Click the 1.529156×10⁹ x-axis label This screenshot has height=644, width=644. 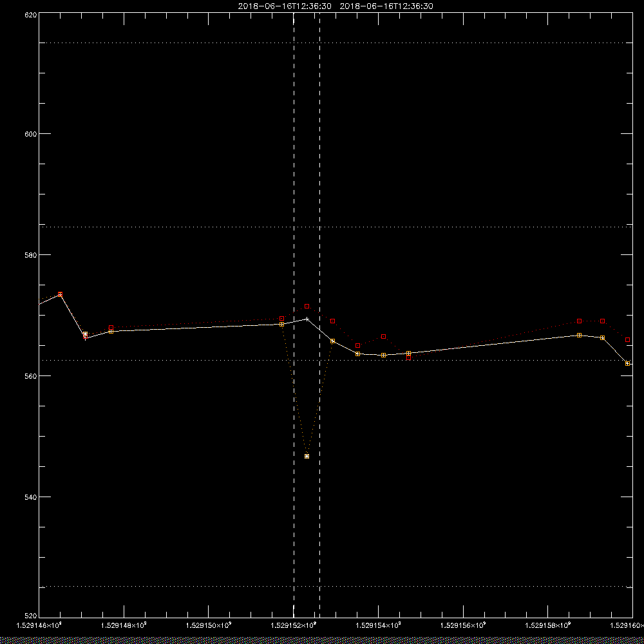(x=463, y=625)
